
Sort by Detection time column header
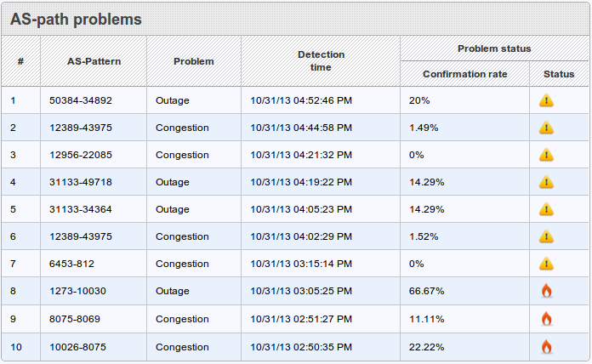click(321, 61)
